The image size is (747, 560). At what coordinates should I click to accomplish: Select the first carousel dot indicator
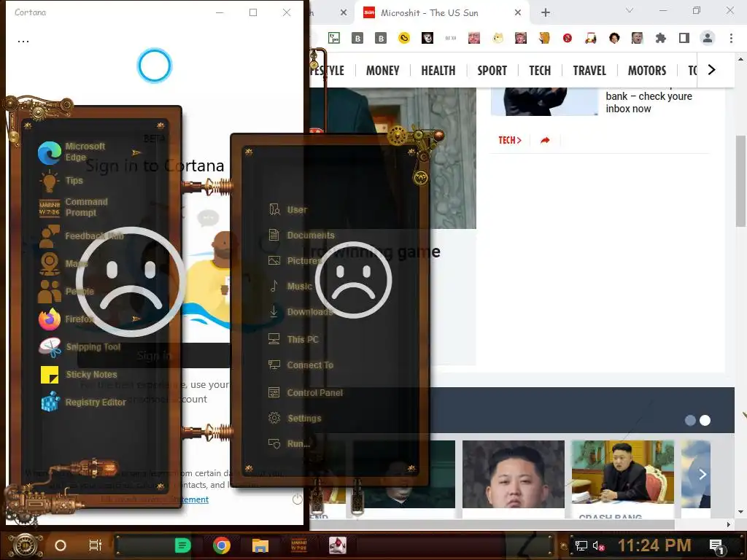click(x=690, y=421)
